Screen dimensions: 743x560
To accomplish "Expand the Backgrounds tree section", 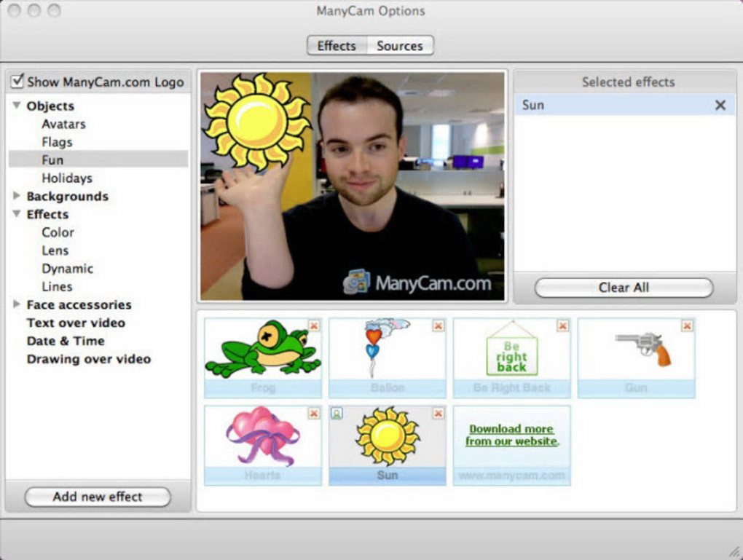I will click(17, 195).
